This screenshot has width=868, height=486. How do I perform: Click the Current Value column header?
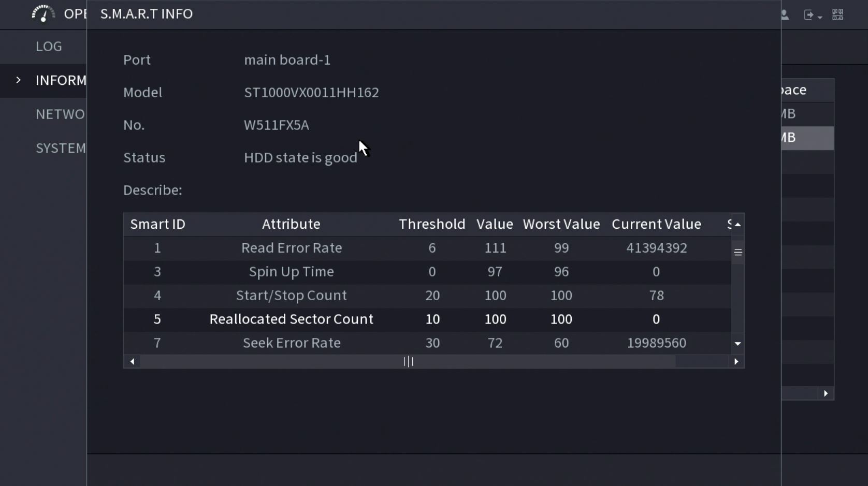coord(656,225)
